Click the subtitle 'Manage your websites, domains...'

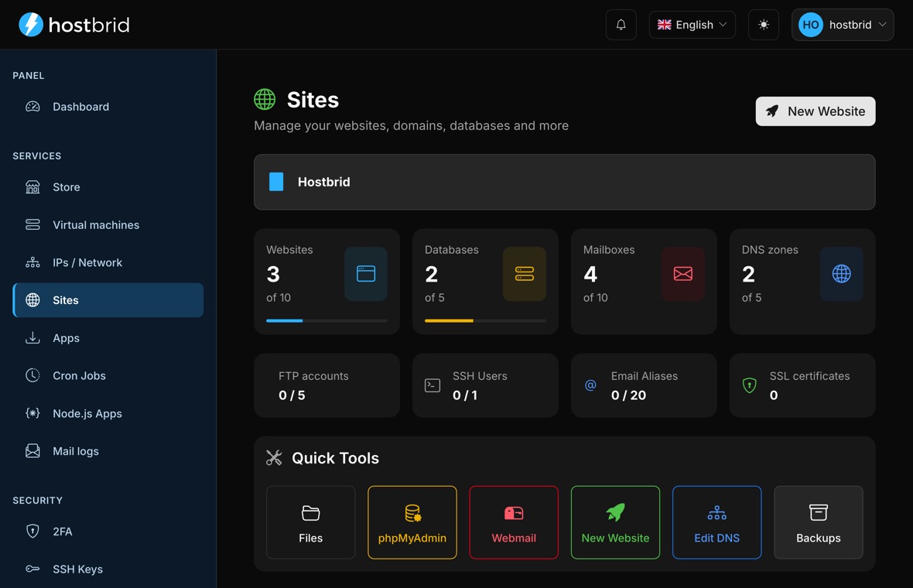[411, 126]
